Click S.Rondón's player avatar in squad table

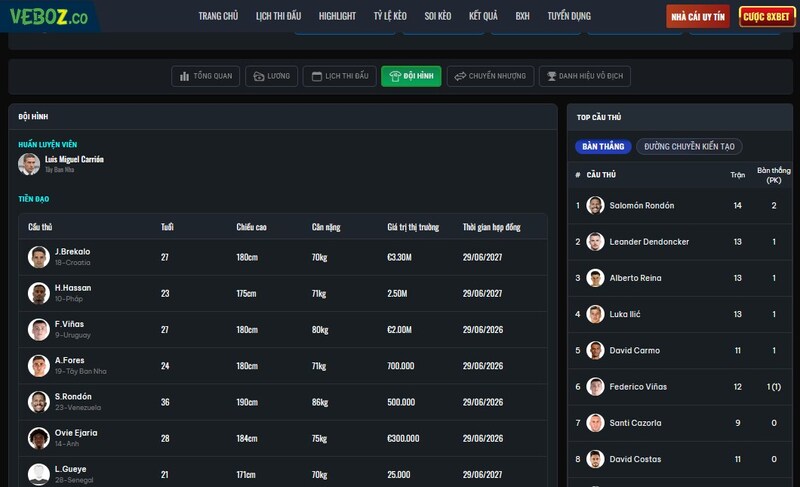(x=39, y=402)
